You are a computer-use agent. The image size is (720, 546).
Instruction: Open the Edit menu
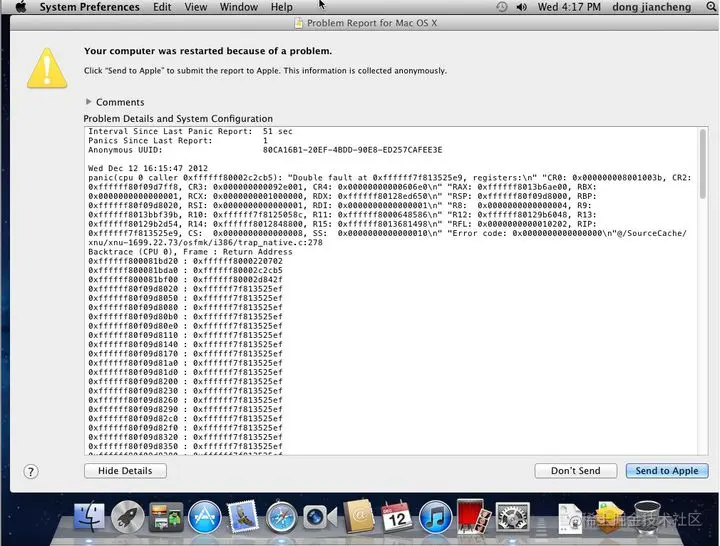tap(162, 7)
